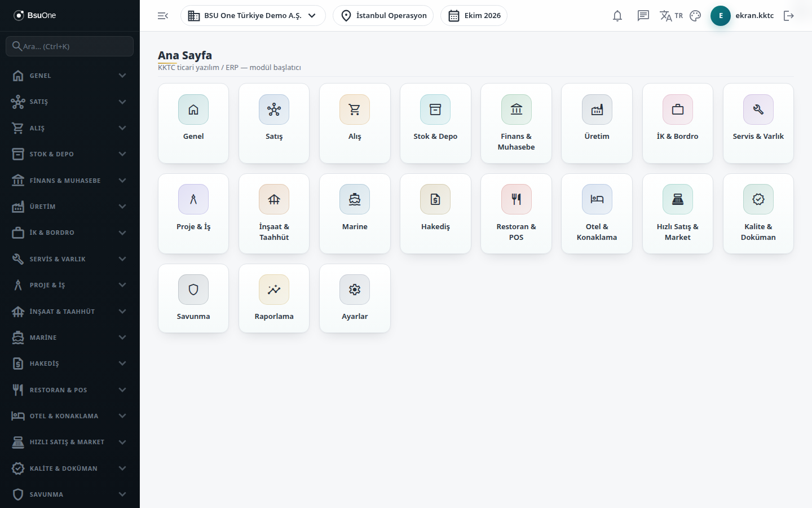This screenshot has width=812, height=508.
Task: Expand the OTEL & KONAKLAMA sidebar menu
Action: [70, 416]
